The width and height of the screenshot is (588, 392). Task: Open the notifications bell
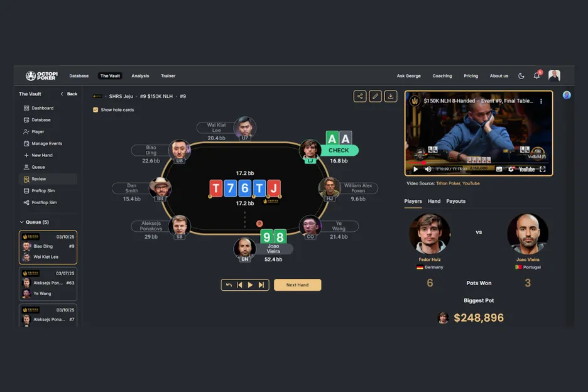[536, 76]
